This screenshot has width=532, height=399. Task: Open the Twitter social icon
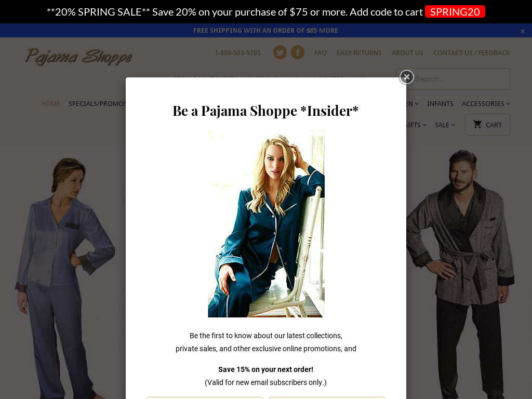pos(280,52)
